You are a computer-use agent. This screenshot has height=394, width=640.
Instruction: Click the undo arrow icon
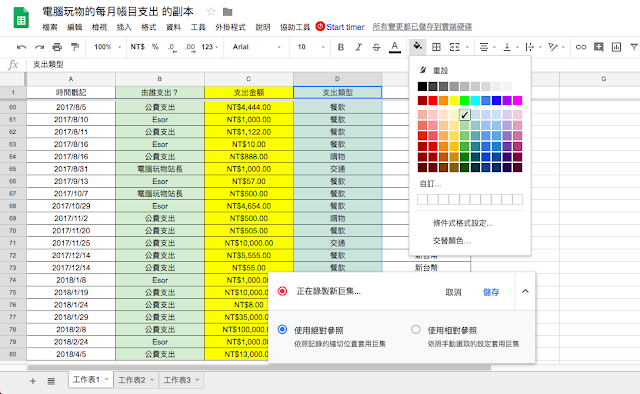point(21,47)
